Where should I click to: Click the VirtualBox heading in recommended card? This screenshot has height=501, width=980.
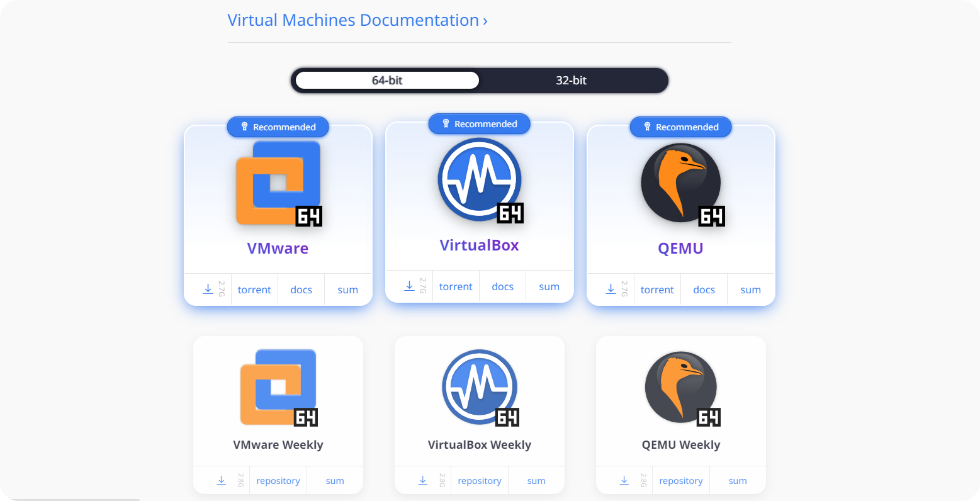coord(480,245)
